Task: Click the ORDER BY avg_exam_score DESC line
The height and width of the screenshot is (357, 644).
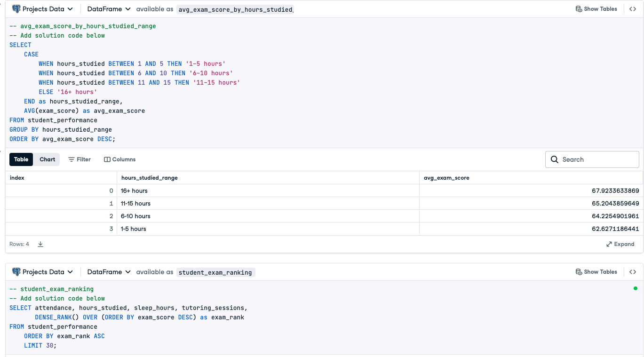Action: (62, 139)
